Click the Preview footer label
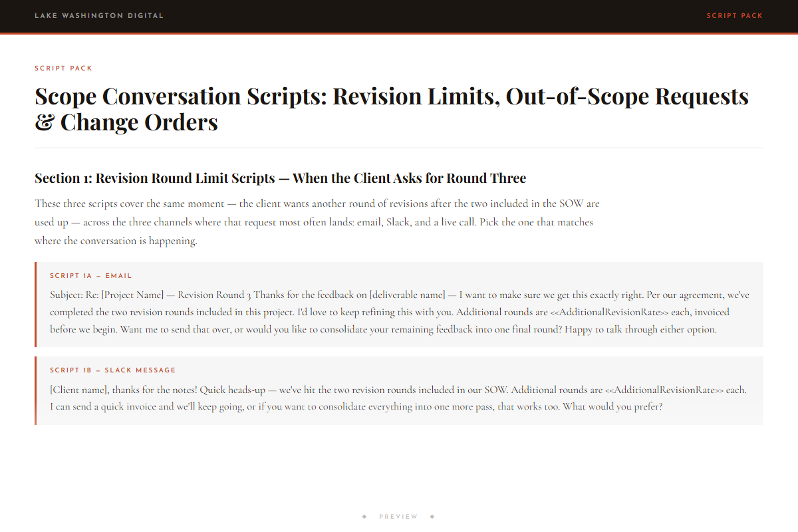 tap(398, 517)
